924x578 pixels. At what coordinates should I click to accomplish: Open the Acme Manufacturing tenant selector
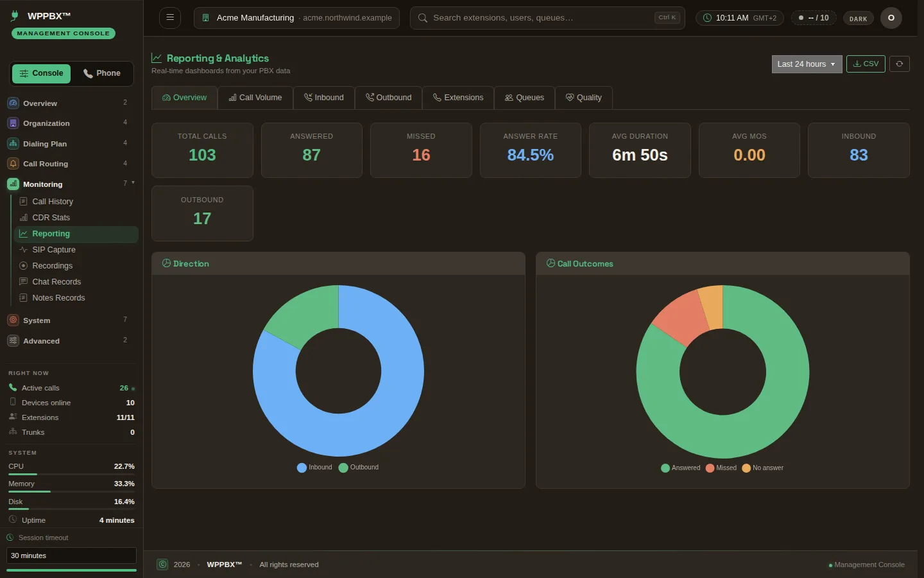[296, 18]
